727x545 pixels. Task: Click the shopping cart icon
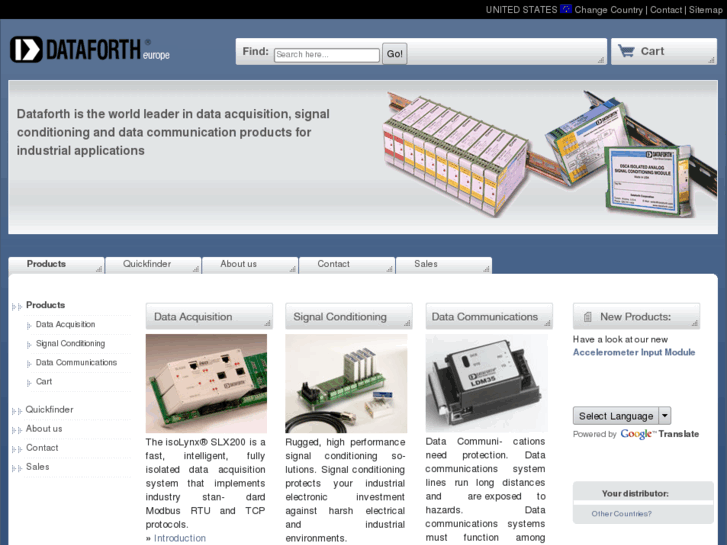click(x=626, y=51)
